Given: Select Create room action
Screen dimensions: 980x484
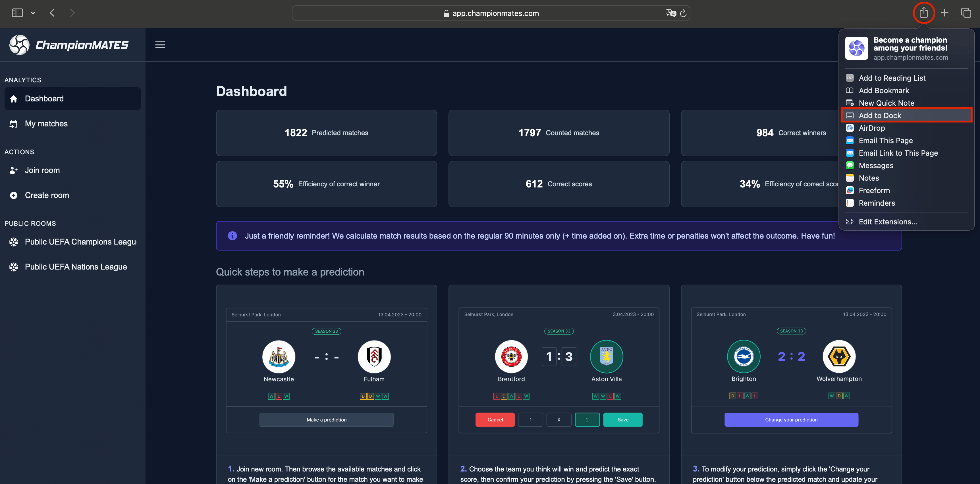Looking at the screenshot, I should [x=73, y=195].
